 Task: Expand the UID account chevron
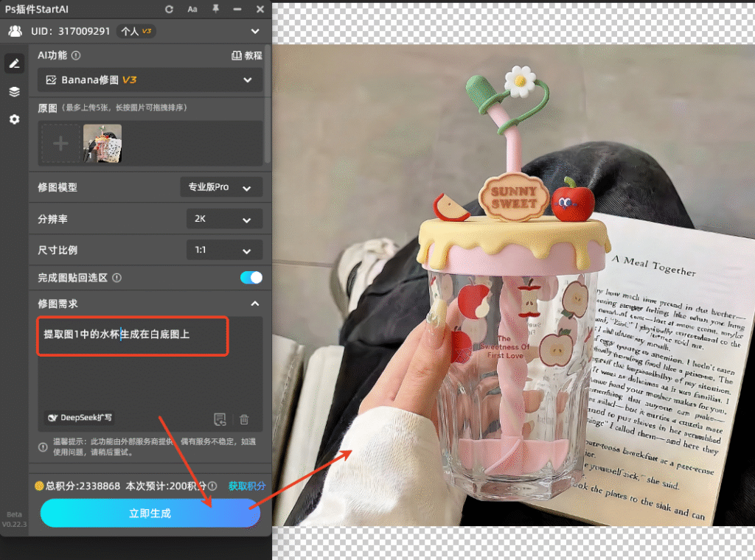[255, 32]
